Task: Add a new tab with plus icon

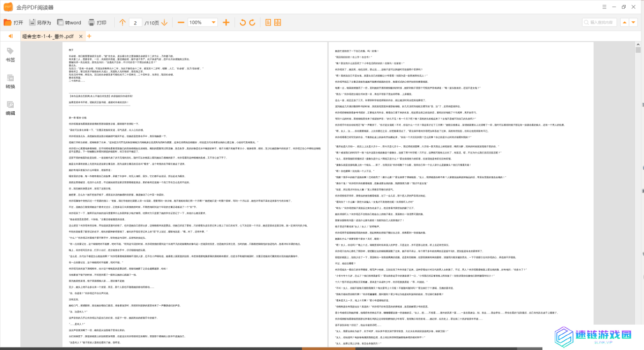Action: click(89, 36)
